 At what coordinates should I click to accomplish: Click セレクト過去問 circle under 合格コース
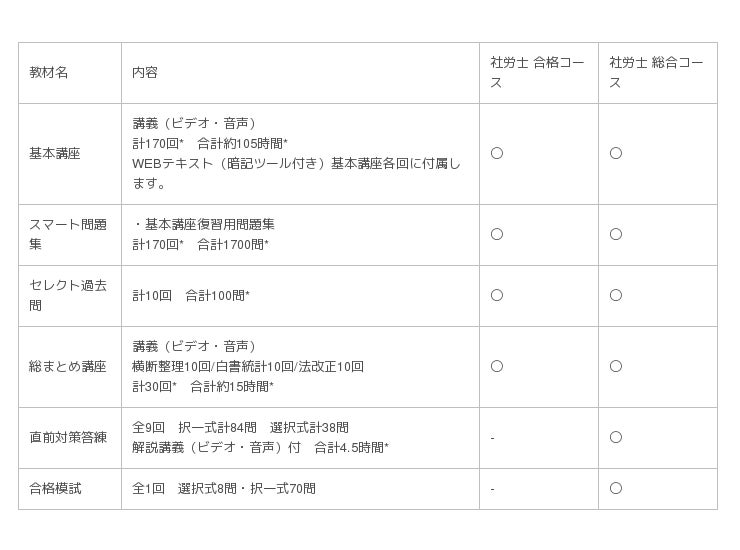[496, 295]
